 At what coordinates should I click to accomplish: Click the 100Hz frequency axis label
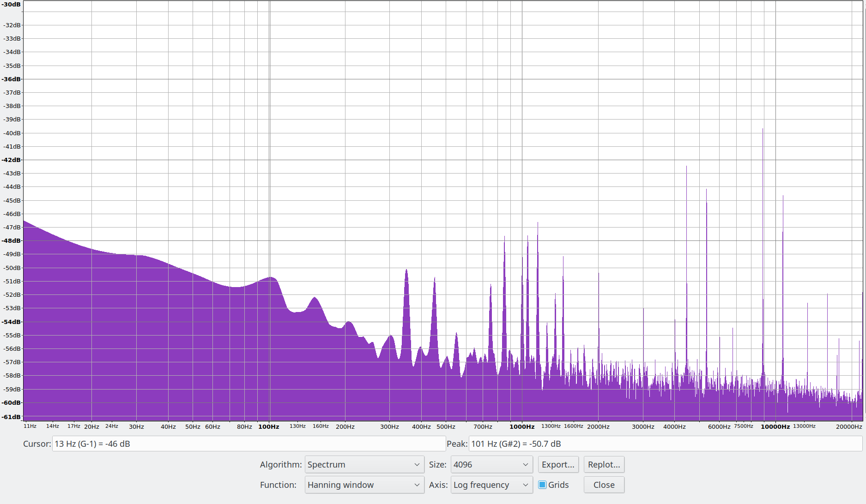(x=269, y=426)
